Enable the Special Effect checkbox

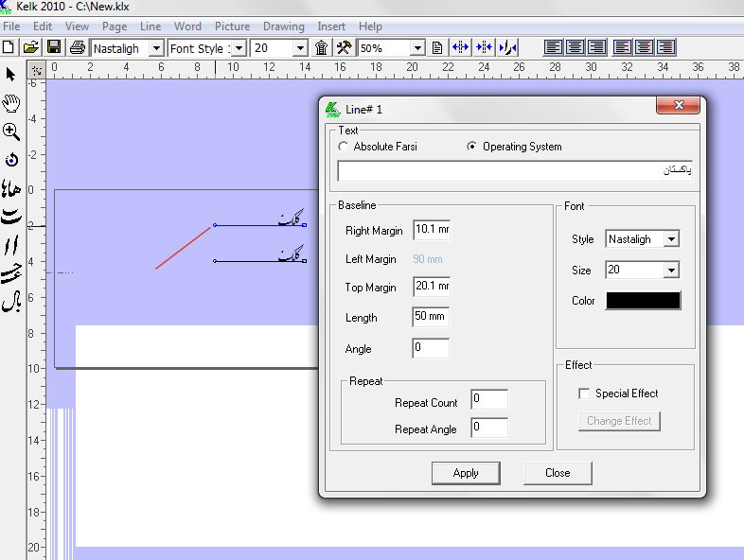click(x=584, y=394)
